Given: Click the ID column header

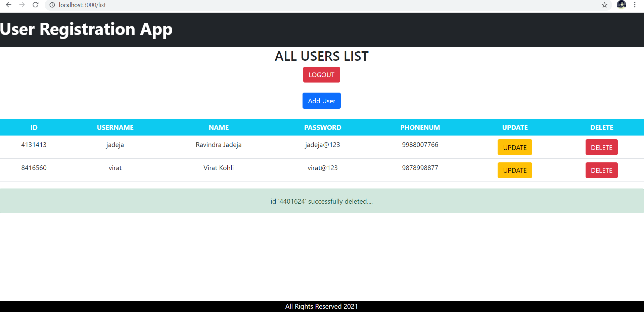Looking at the screenshot, I should [34, 127].
